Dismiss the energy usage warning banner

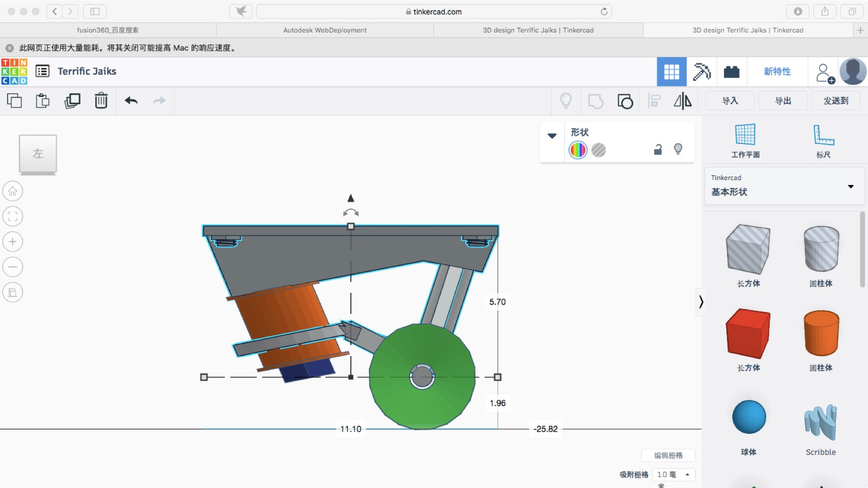click(x=10, y=48)
